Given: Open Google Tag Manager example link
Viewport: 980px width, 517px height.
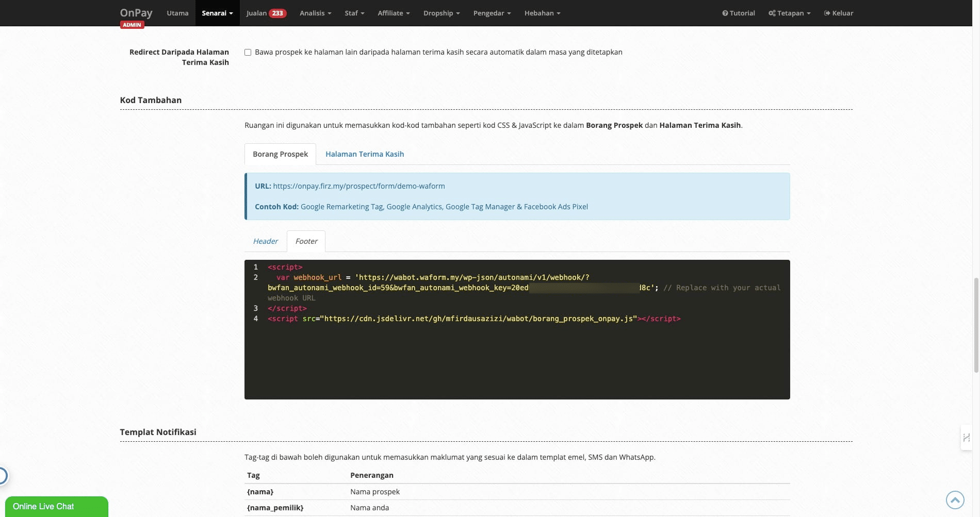Looking at the screenshot, I should (x=480, y=207).
